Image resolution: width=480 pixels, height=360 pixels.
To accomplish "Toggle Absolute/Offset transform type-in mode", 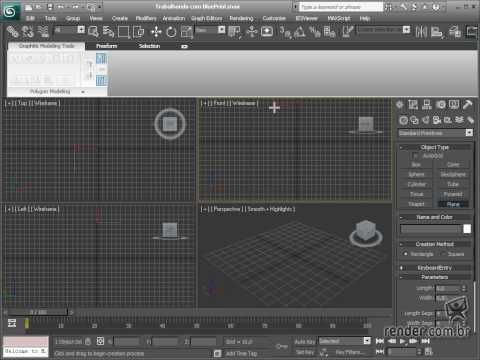I will (100, 341).
